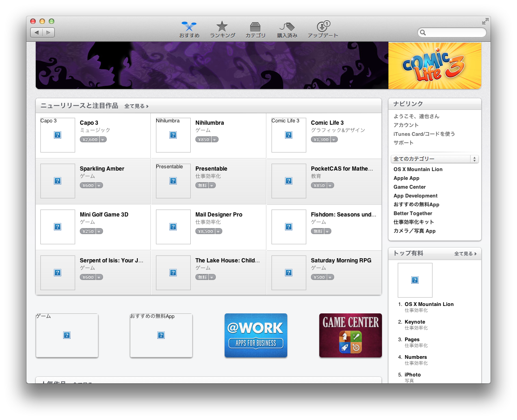Open the top paid OS X Mountain Lion icon
This screenshot has width=517, height=420.
click(x=415, y=280)
